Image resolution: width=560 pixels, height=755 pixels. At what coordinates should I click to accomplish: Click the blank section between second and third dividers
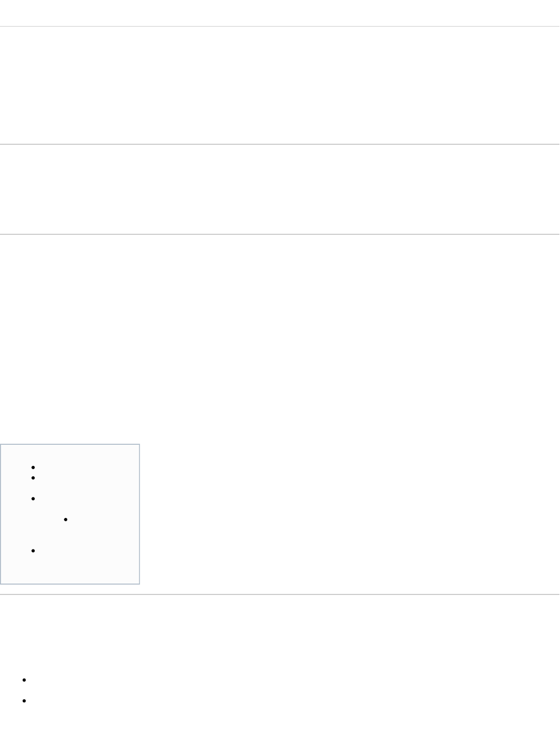coord(280,189)
